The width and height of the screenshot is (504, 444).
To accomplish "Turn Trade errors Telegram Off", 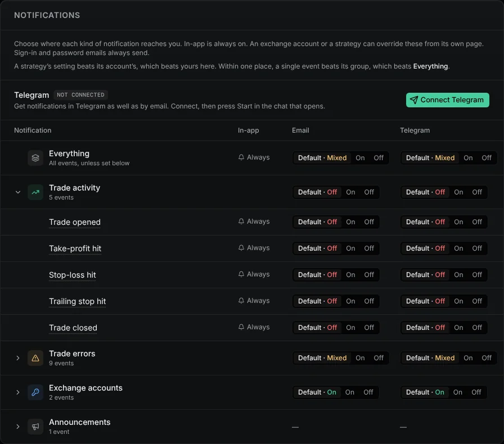I will coord(487,358).
